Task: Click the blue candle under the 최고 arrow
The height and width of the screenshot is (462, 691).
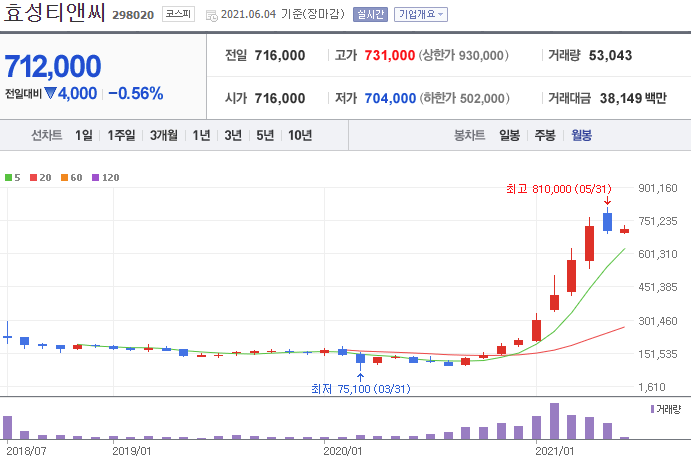Action: 607,222
